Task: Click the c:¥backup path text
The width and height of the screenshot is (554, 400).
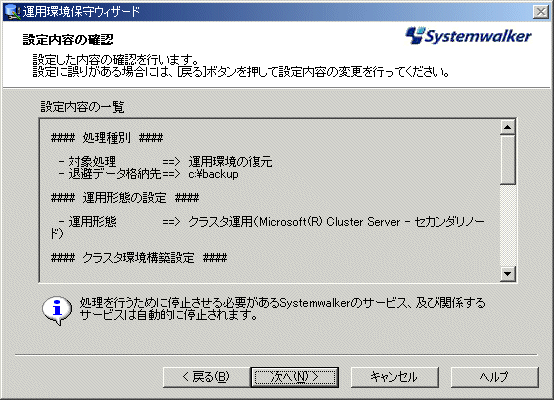Action: point(213,174)
